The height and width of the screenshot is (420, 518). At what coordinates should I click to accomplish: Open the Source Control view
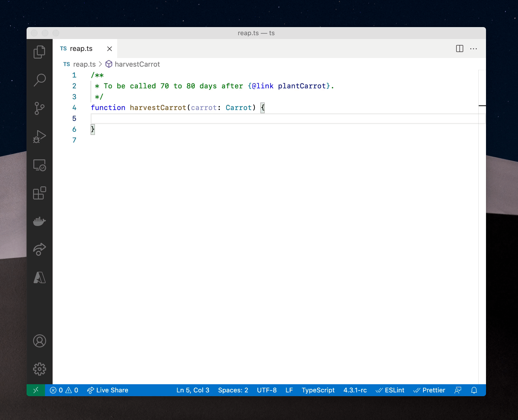(x=39, y=108)
